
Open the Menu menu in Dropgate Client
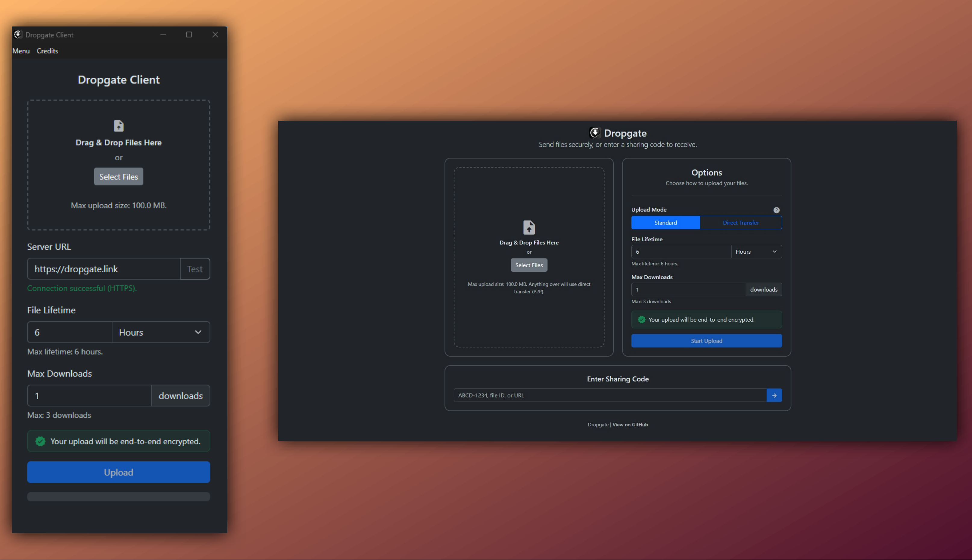coord(21,51)
